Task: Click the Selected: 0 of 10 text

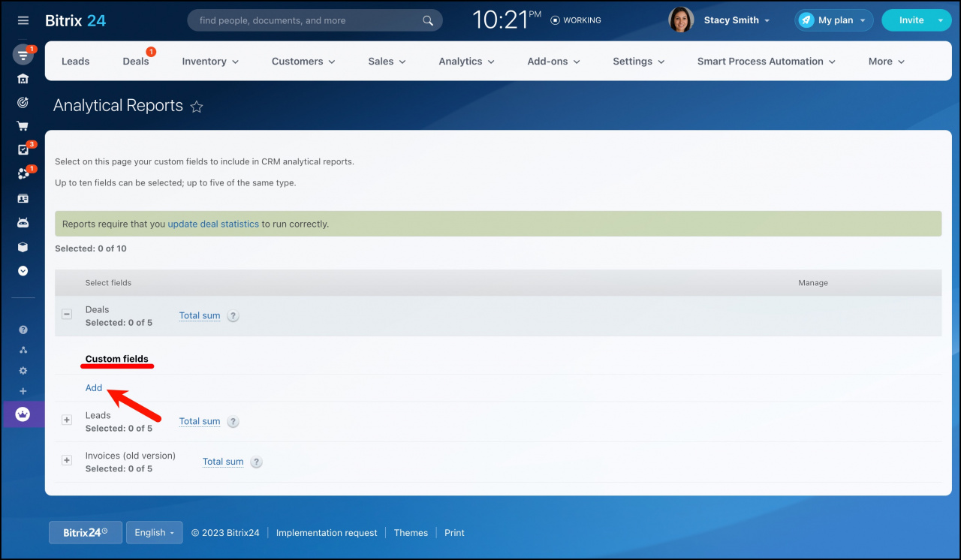Action: [x=91, y=248]
